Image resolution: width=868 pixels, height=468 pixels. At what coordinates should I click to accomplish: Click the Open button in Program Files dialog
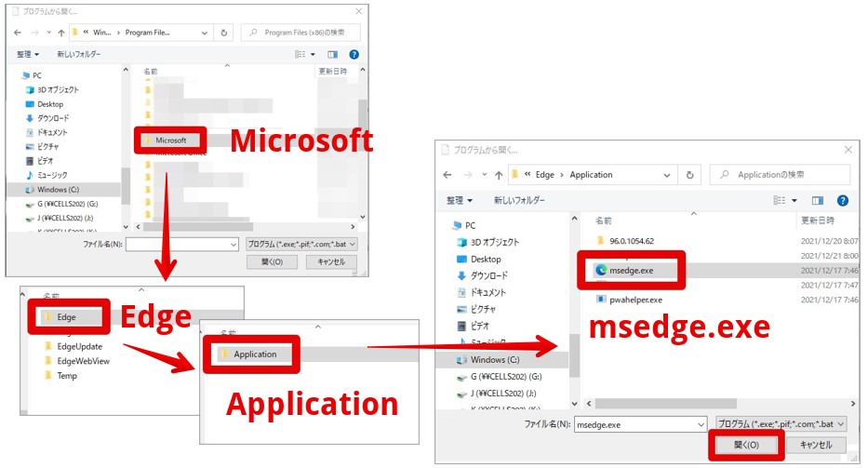pyautogui.click(x=272, y=261)
